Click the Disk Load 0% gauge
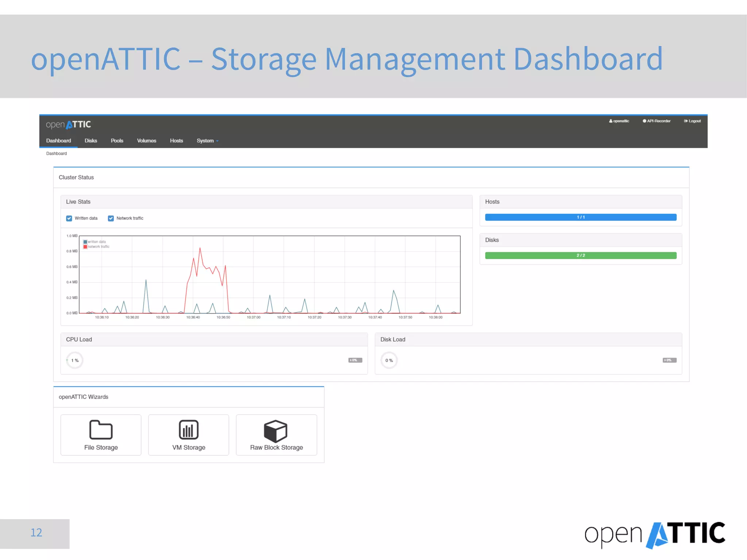 389,361
